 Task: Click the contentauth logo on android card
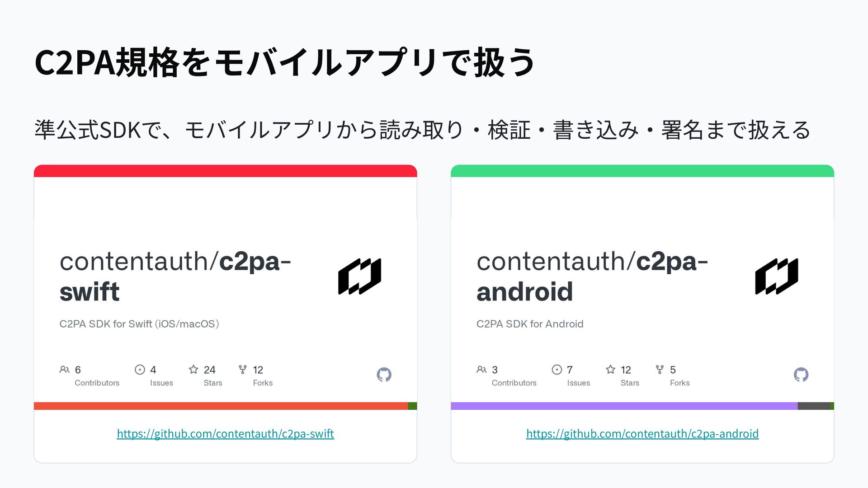(x=777, y=276)
